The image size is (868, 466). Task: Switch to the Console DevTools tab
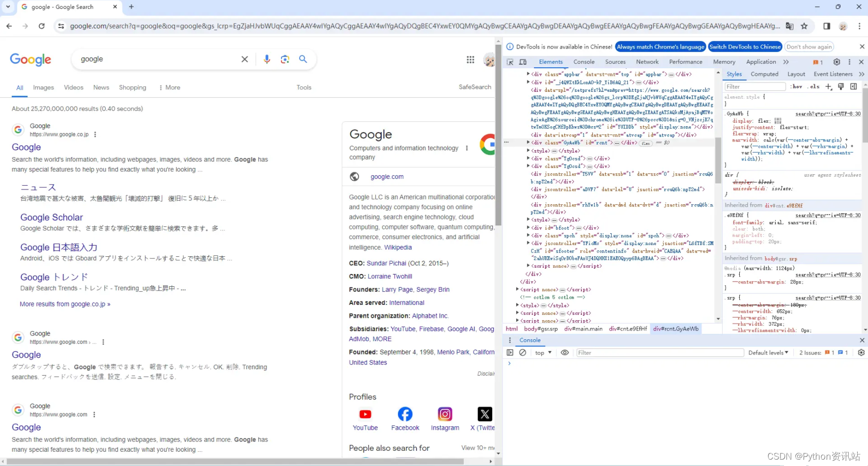click(x=584, y=62)
